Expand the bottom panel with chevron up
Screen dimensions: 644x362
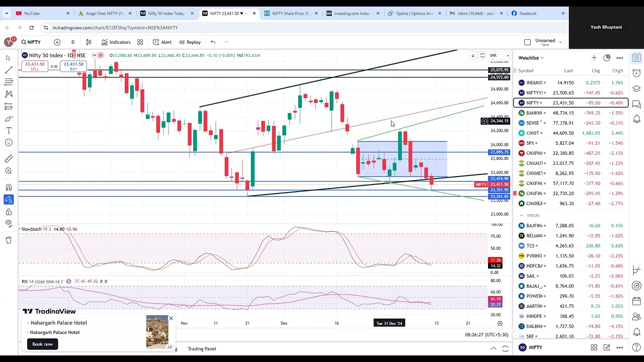point(494,348)
